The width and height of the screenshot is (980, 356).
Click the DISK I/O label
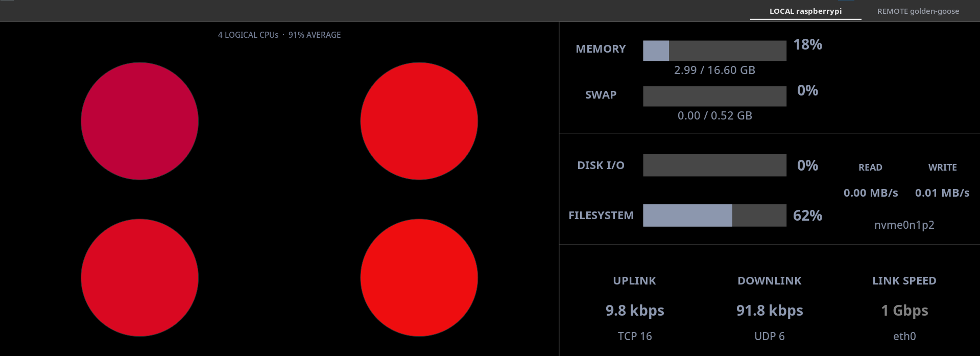[601, 165]
